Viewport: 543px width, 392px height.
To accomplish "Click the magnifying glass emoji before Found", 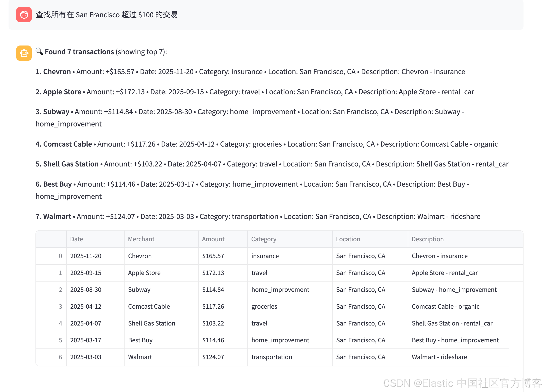I will point(39,51).
